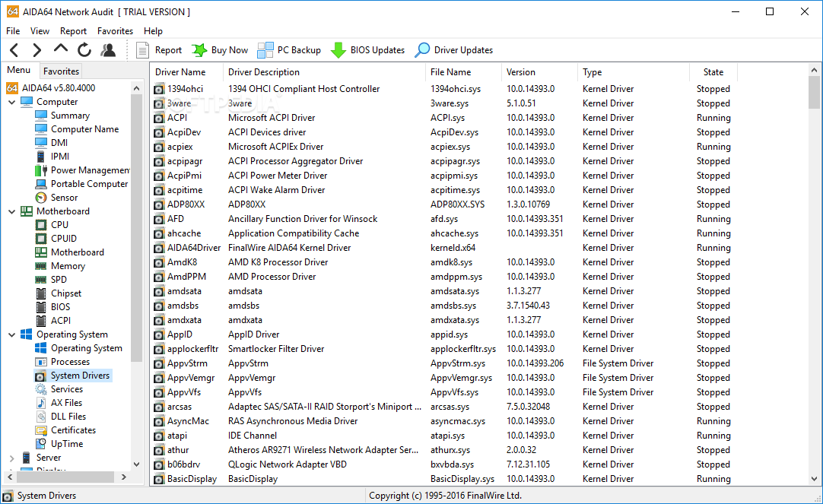Screen dimensions: 823x504
Task: Open the File menu
Action: [x=13, y=31]
